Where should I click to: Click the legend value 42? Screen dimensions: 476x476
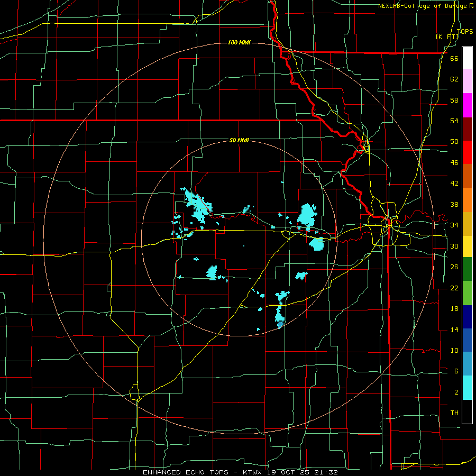click(x=454, y=184)
